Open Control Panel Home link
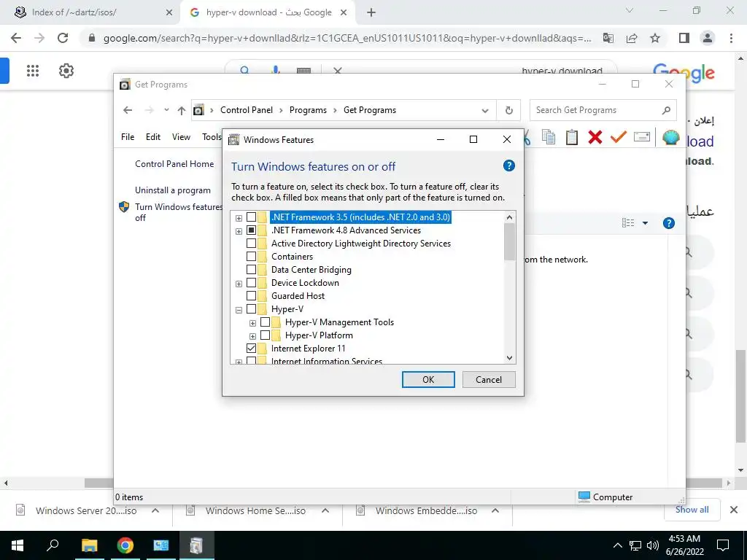This screenshot has height=560, width=747. [x=174, y=164]
